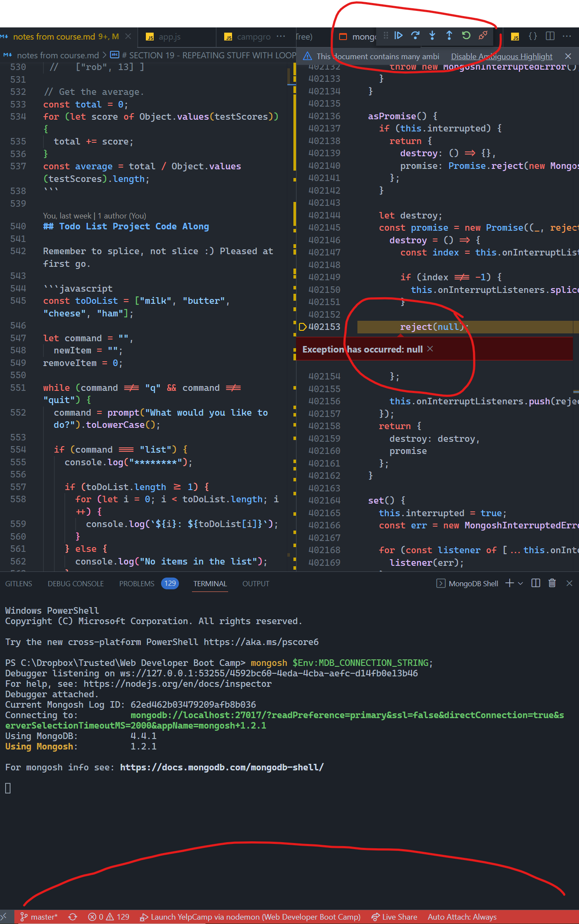Open the terminal launch profile dropdown chevron
This screenshot has width=579, height=924.
pos(521,583)
